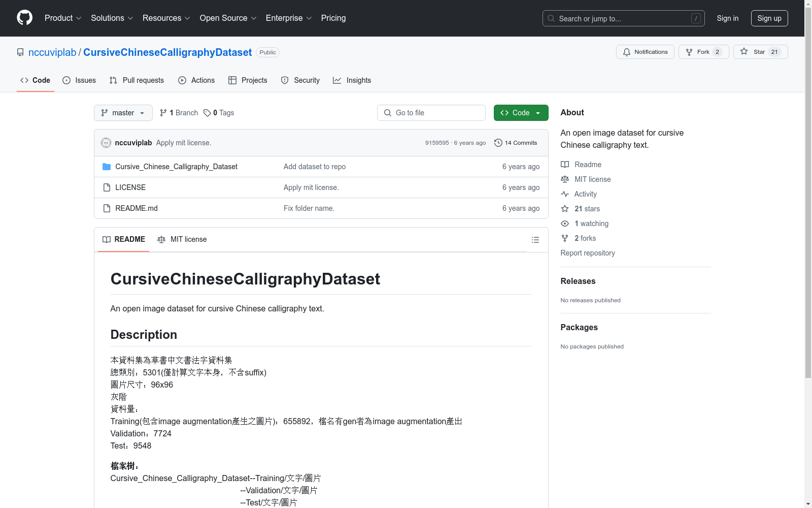
Task: Open the README outline list icon
Action: pos(535,240)
